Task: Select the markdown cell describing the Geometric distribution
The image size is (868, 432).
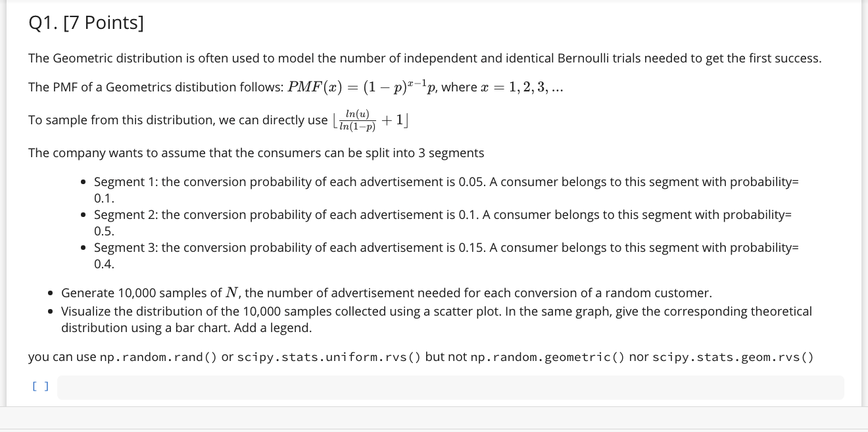Action: tap(424, 58)
